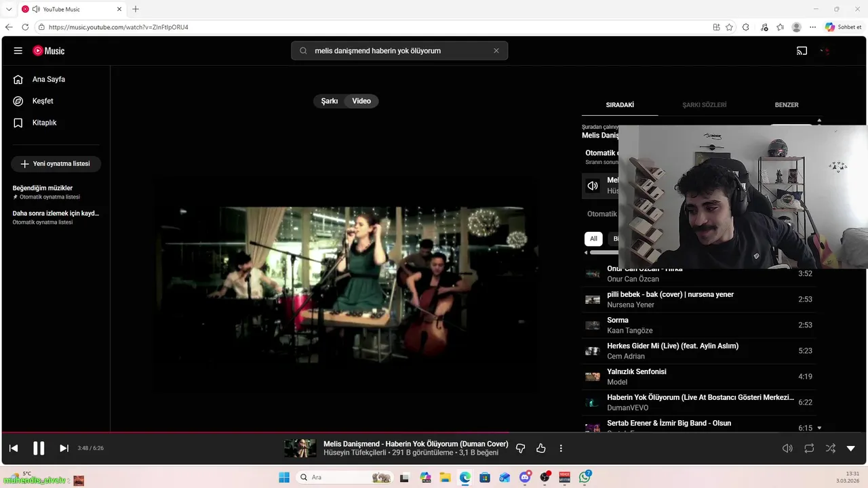Open WhatsApp from the taskbar
This screenshot has width=868, height=488.
[585, 477]
